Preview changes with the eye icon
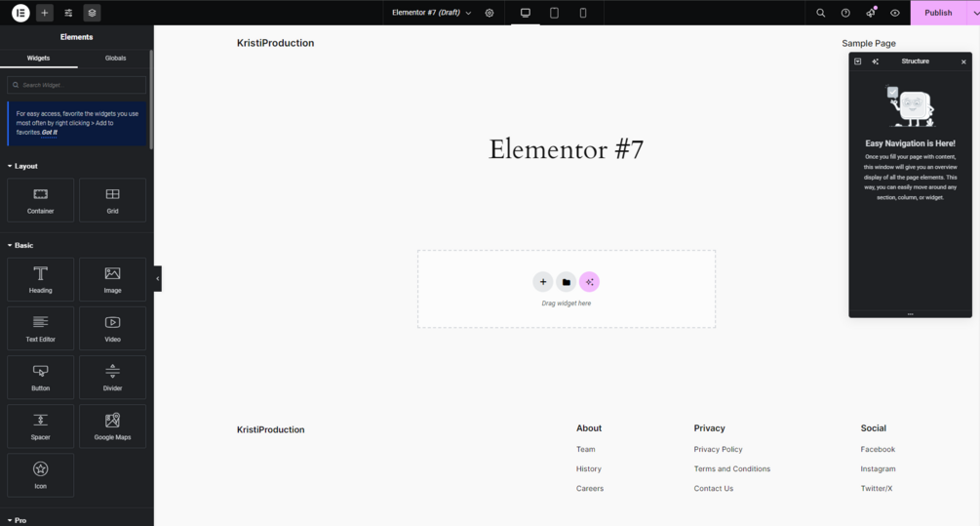This screenshot has width=980, height=526. 895,13
